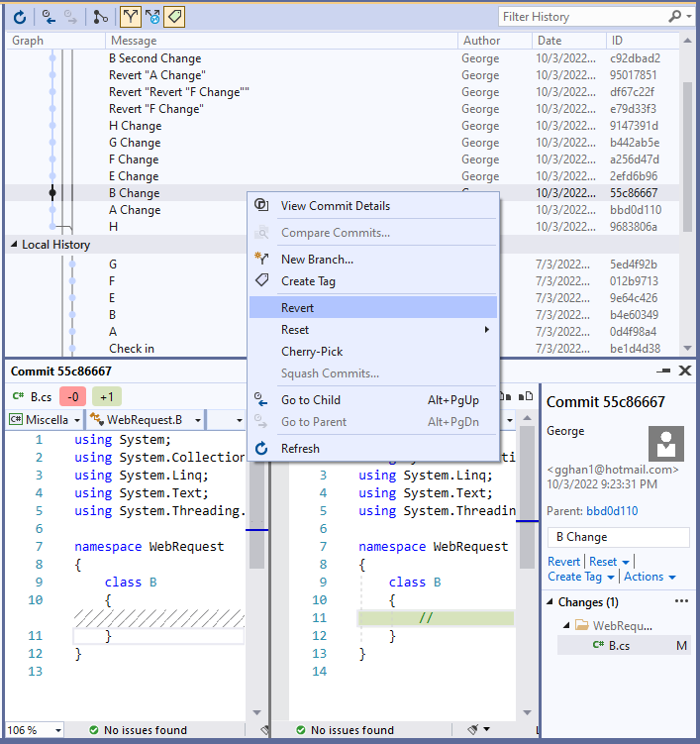
Task: Open the Filter History search options dropdown
Action: 689,17
